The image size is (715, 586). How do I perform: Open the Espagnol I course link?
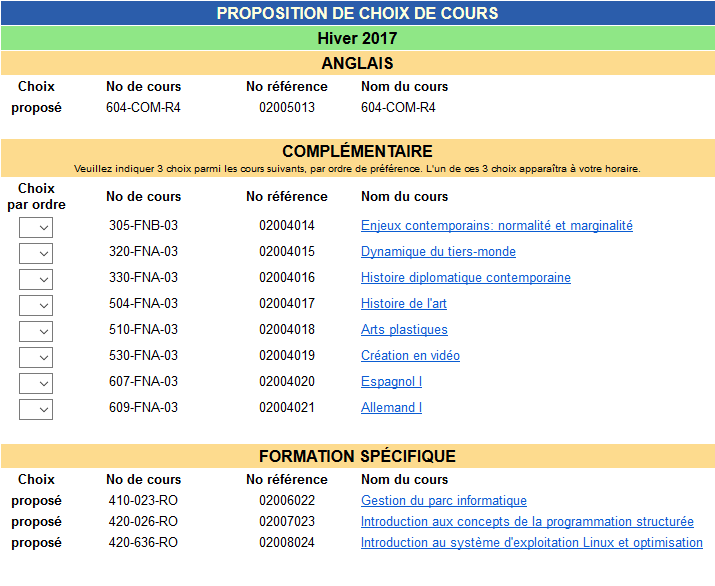coord(391,382)
